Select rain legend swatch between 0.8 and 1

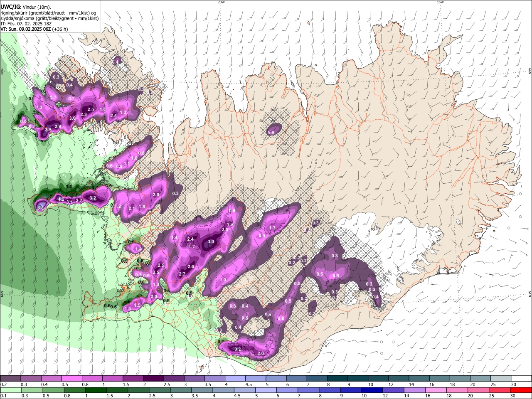coord(75,390)
